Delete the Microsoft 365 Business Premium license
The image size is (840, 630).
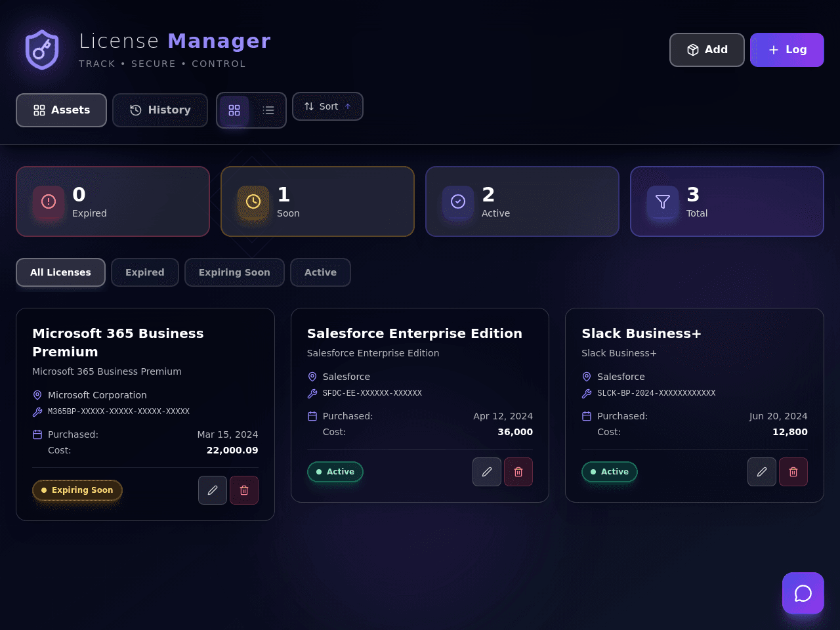tap(244, 490)
